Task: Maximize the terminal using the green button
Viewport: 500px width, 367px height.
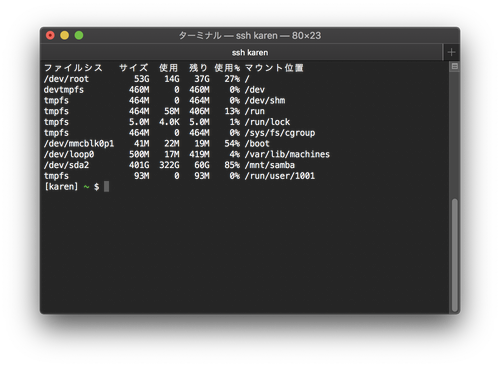Action: coord(79,35)
